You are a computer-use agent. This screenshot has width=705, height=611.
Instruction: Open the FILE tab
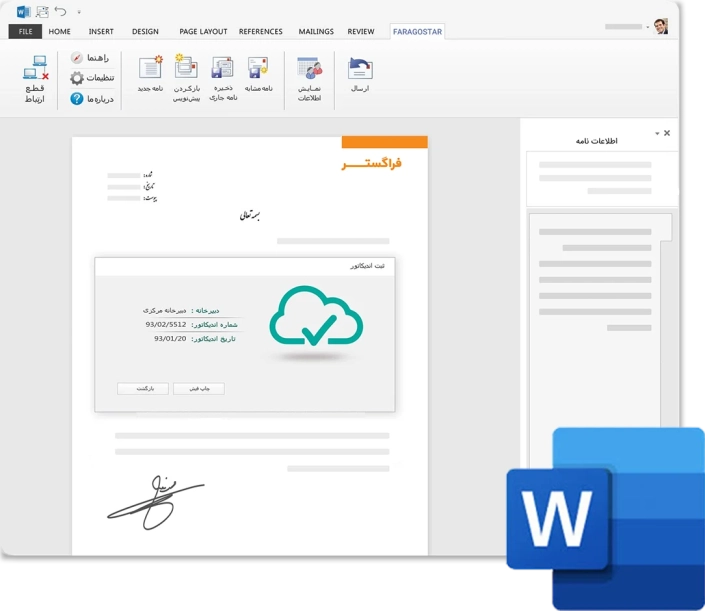tap(25, 31)
